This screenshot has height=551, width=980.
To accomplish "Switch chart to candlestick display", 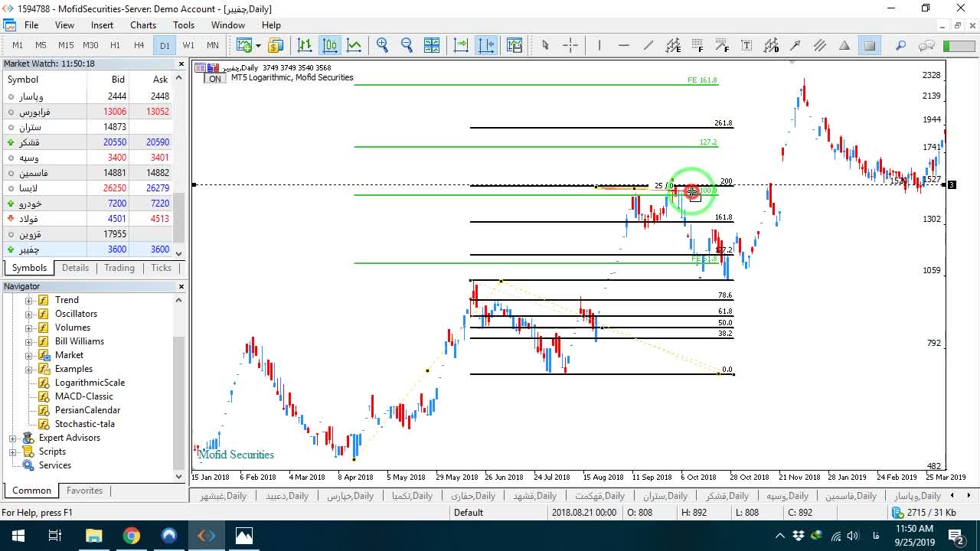I will tap(330, 45).
